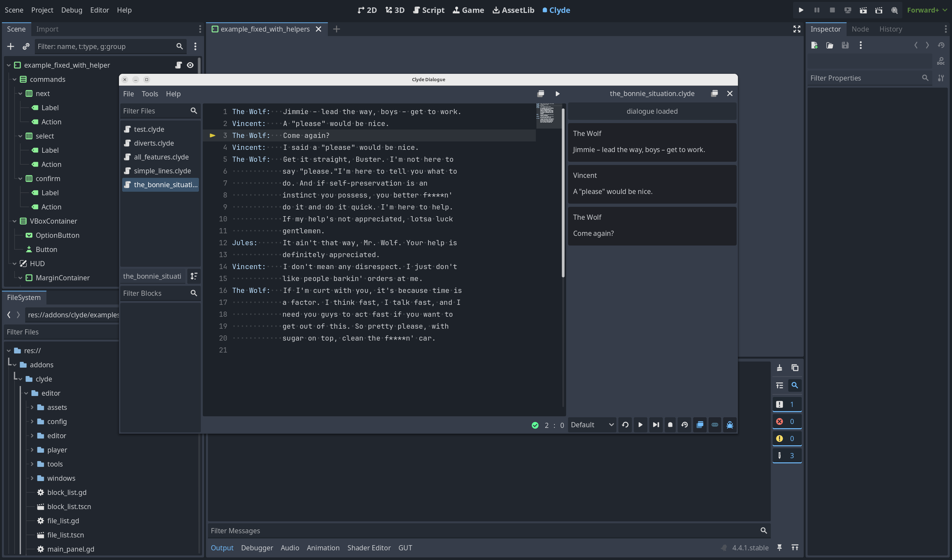
Task: Click the history clock icon in player toolbar
Action: 684,425
